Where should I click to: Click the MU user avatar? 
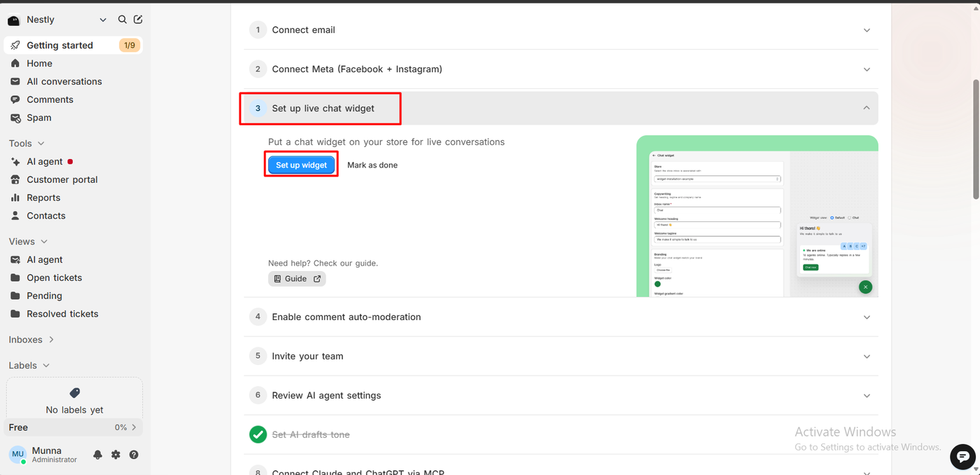point(17,455)
